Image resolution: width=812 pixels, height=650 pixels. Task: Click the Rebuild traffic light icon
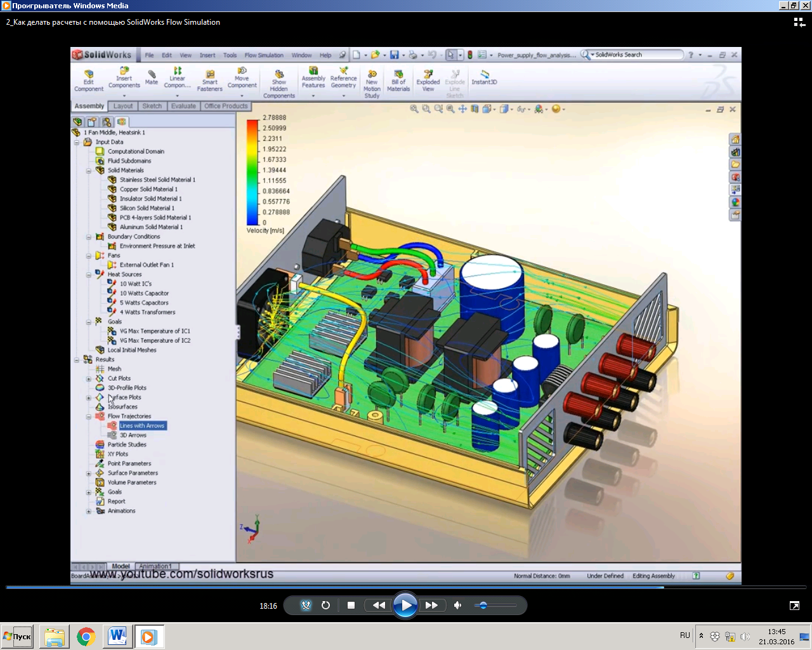(x=470, y=55)
